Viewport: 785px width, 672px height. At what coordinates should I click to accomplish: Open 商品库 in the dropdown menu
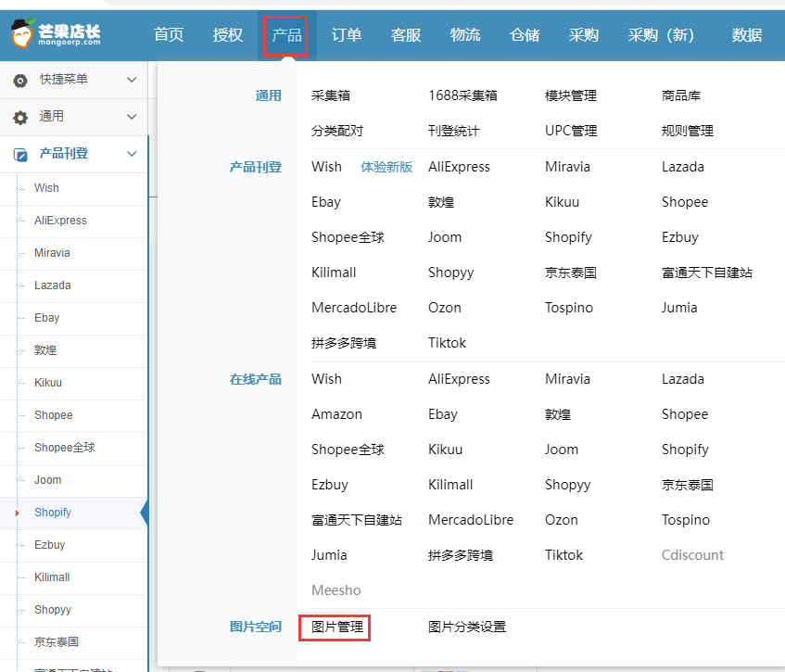[x=681, y=95]
